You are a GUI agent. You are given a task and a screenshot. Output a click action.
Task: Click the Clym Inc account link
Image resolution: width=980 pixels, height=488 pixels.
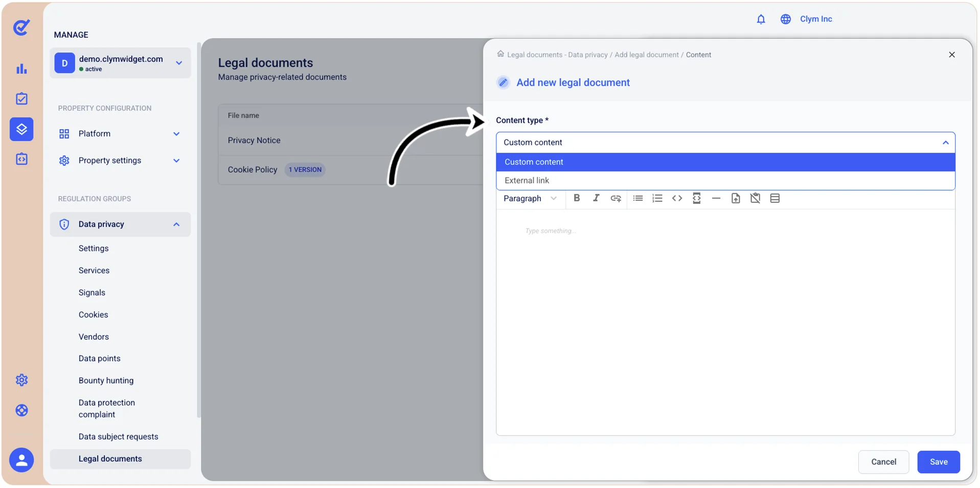816,19
